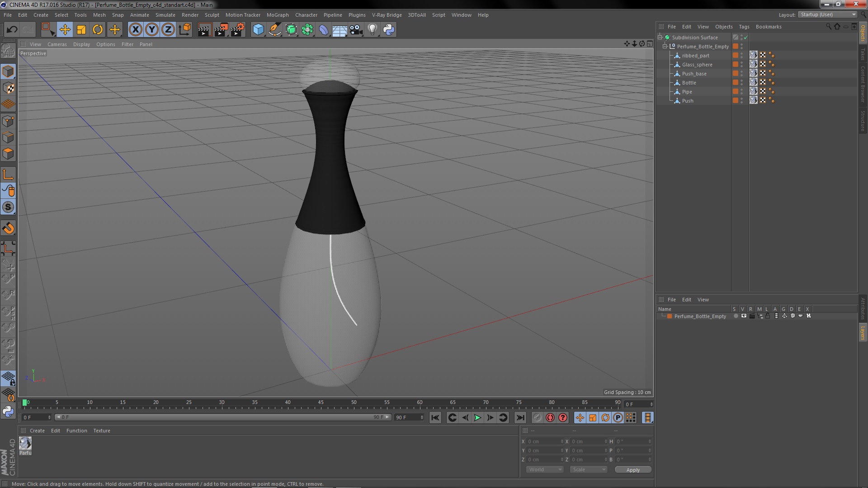Open the Simulate menu
The height and width of the screenshot is (488, 868).
pos(165,15)
